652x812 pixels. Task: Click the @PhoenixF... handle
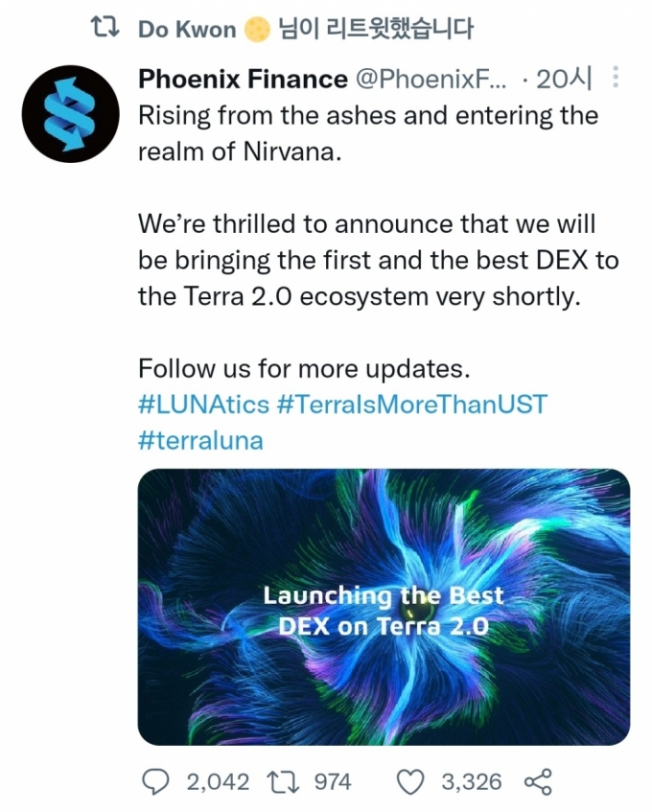[431, 79]
